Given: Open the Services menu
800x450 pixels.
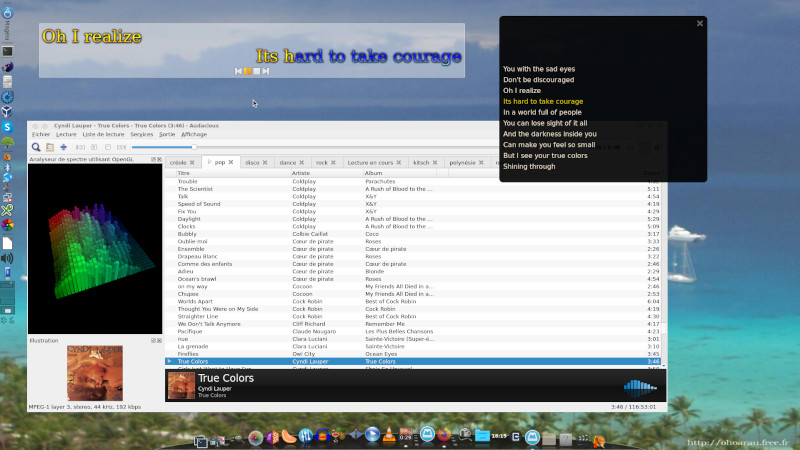Looking at the screenshot, I should (x=142, y=134).
